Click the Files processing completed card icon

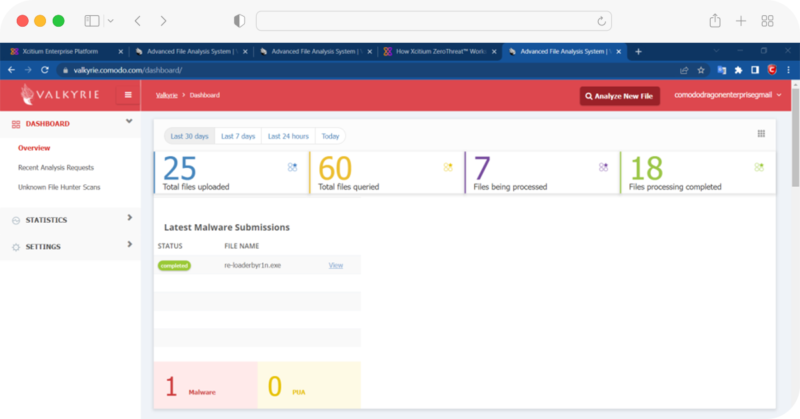click(759, 167)
